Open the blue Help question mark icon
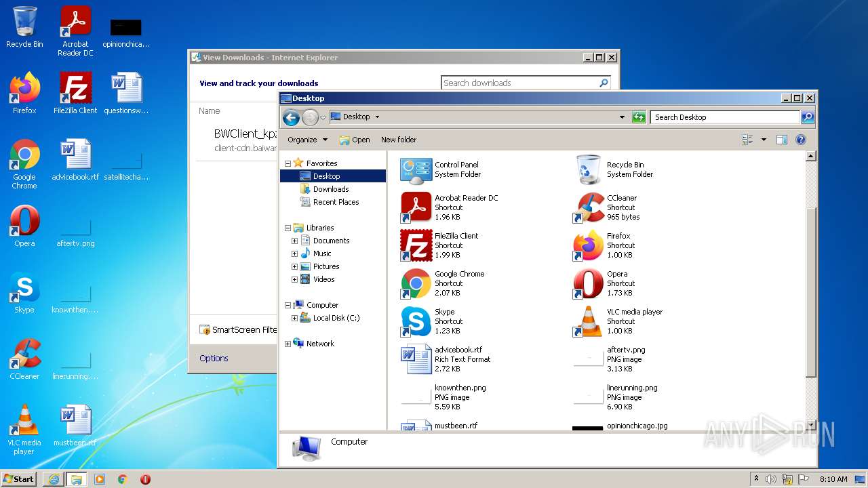The width and height of the screenshot is (868, 488). (x=800, y=140)
